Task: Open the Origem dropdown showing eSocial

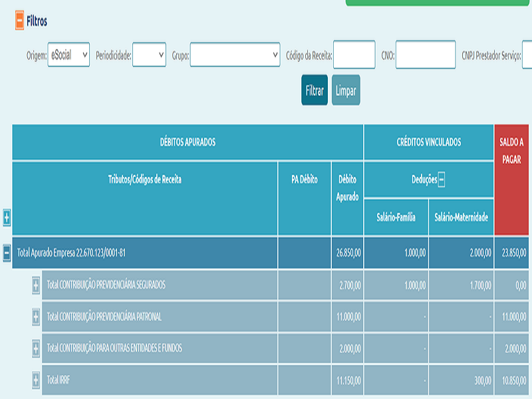Action: (x=68, y=55)
